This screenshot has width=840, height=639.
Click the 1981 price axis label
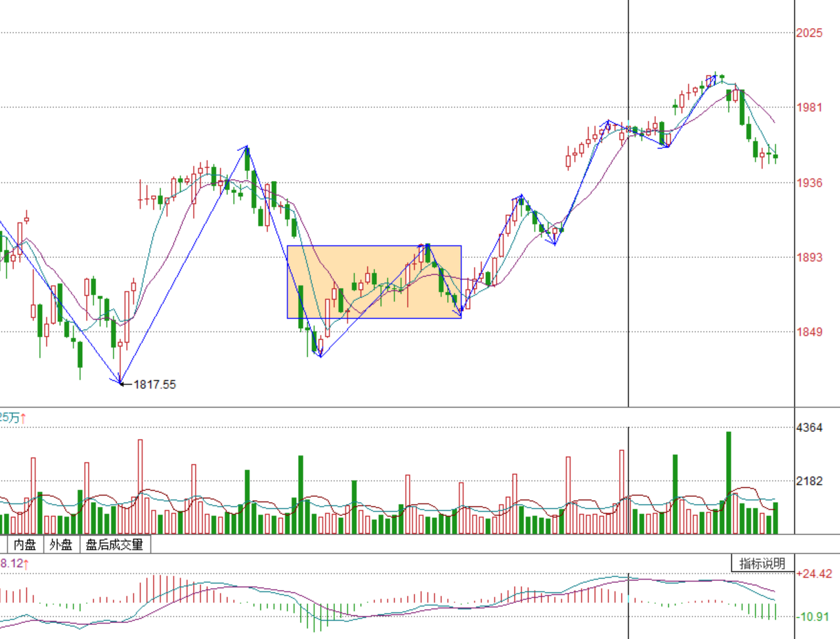(x=809, y=107)
